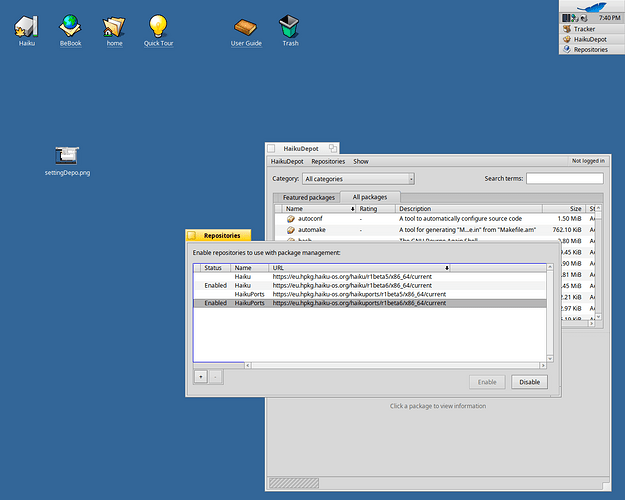625x500 pixels.
Task: Click HaikuDepot package list scroll up arrow
Action: click(598, 208)
